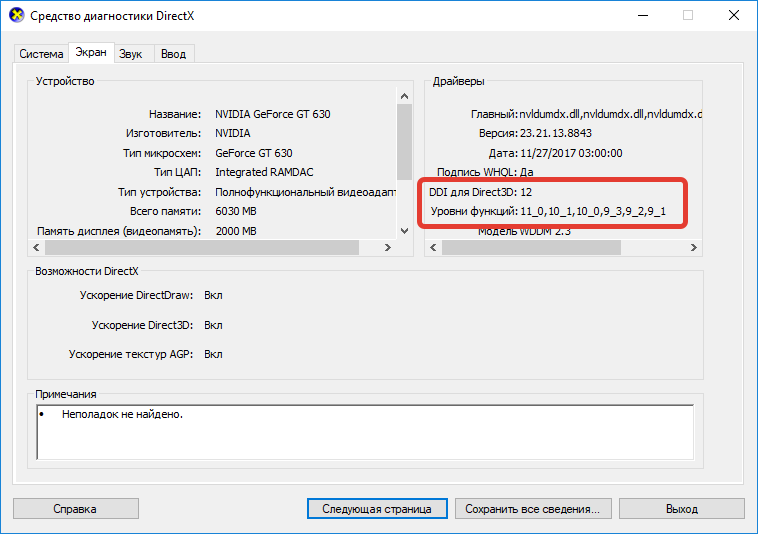The image size is (758, 534).
Task: Click the Справка button
Action: (75, 509)
